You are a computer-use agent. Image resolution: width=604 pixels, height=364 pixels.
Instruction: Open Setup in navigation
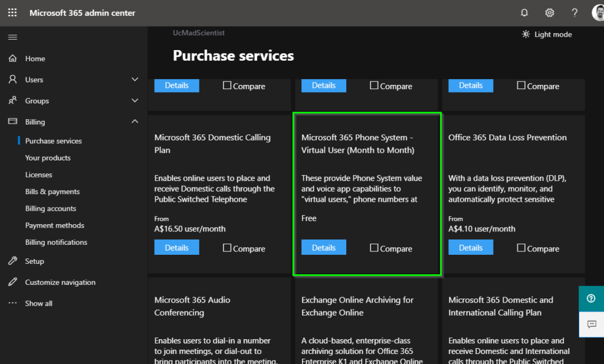35,261
